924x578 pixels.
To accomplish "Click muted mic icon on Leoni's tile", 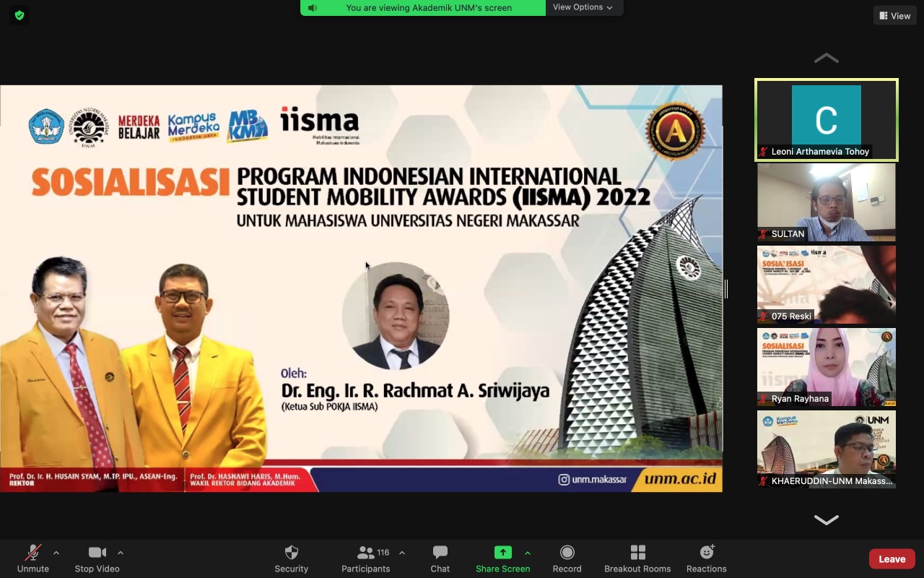I will 763,152.
